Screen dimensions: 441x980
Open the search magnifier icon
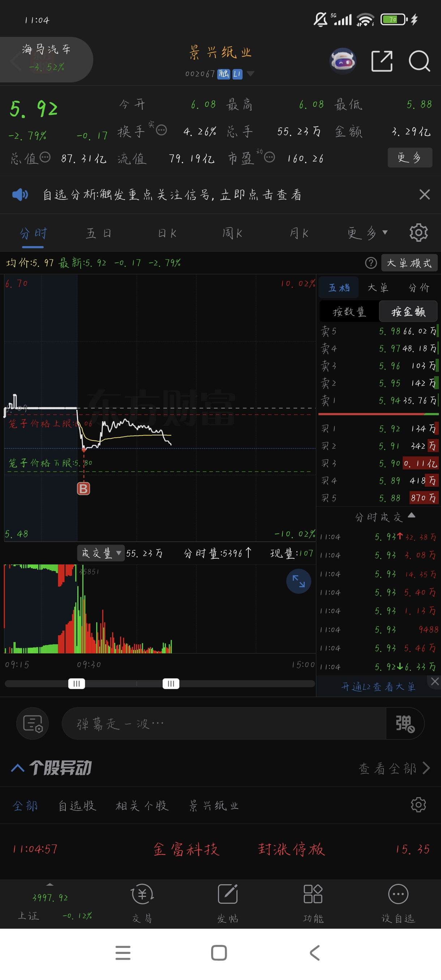[x=419, y=61]
